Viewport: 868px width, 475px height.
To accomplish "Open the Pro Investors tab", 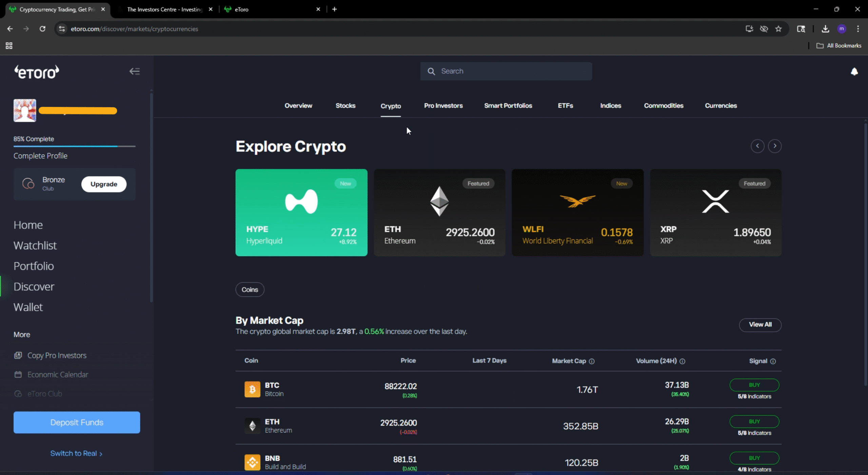I will click(x=443, y=106).
